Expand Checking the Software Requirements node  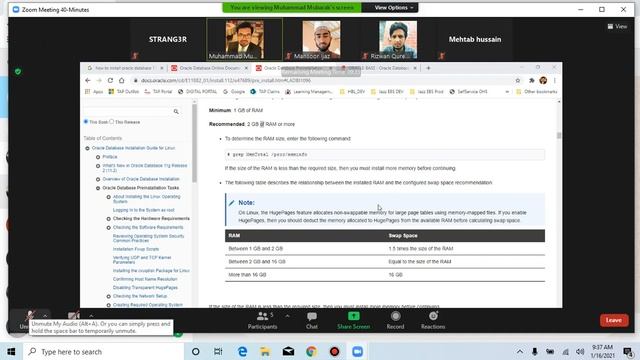(x=109, y=228)
